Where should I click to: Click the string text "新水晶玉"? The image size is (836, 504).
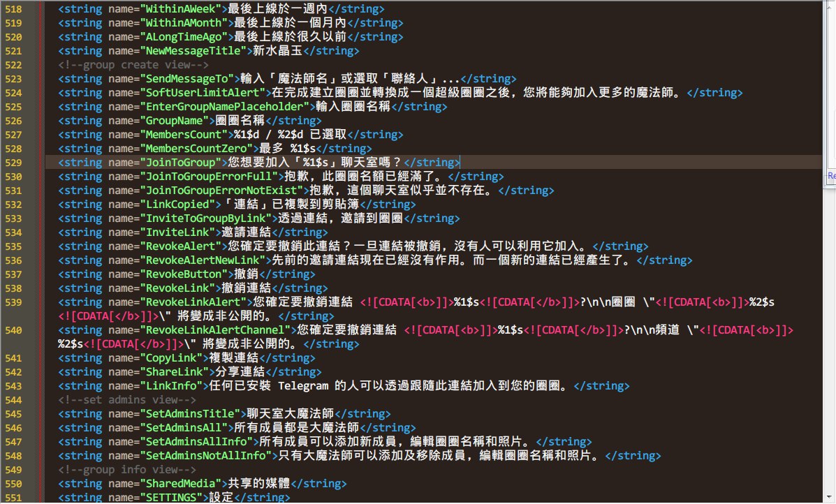click(x=278, y=51)
